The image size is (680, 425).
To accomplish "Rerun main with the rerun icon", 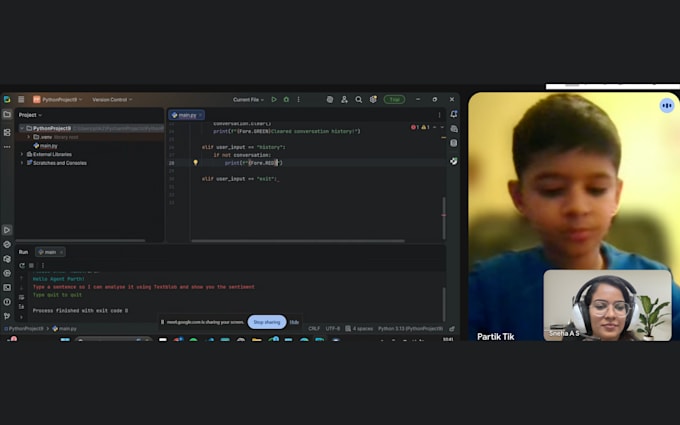I will point(22,265).
